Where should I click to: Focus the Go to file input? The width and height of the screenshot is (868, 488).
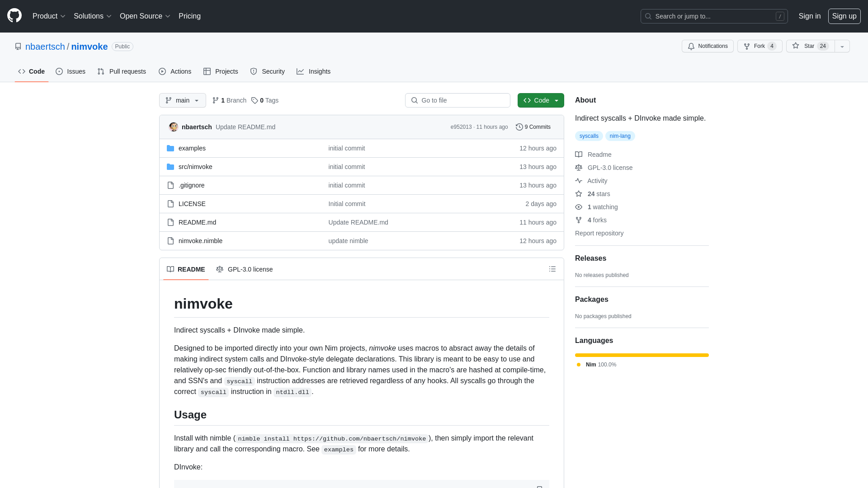click(458, 100)
